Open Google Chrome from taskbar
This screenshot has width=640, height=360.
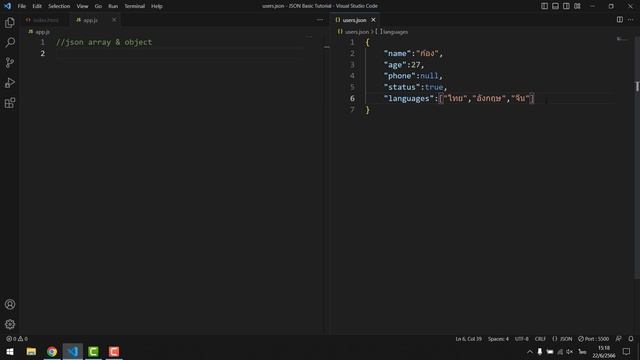point(52,351)
